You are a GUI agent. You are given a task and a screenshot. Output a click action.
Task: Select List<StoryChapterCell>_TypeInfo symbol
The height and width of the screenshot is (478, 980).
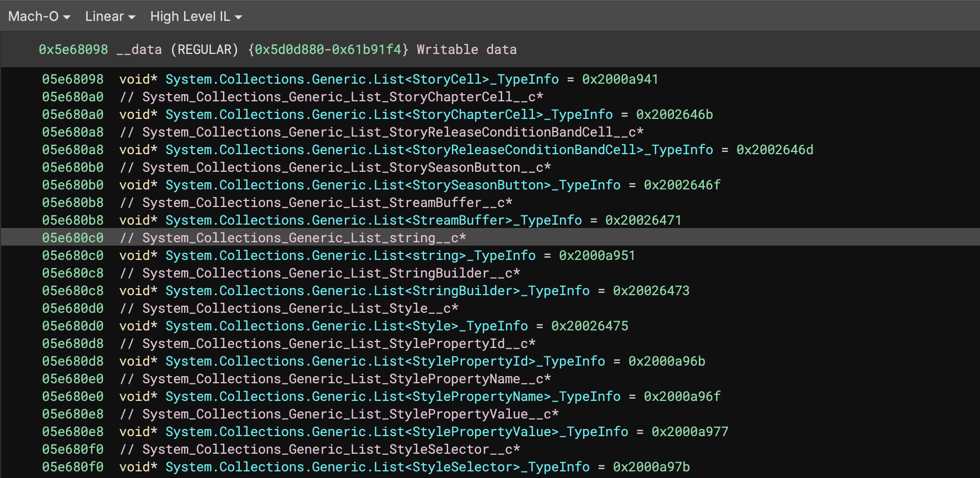389,115
